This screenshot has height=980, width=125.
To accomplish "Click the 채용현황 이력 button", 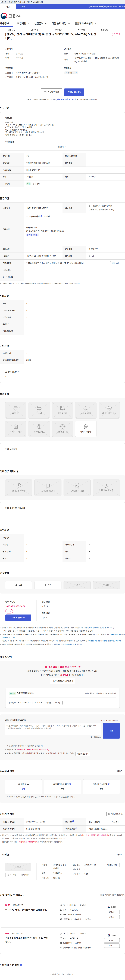I will (x=112, y=865).
